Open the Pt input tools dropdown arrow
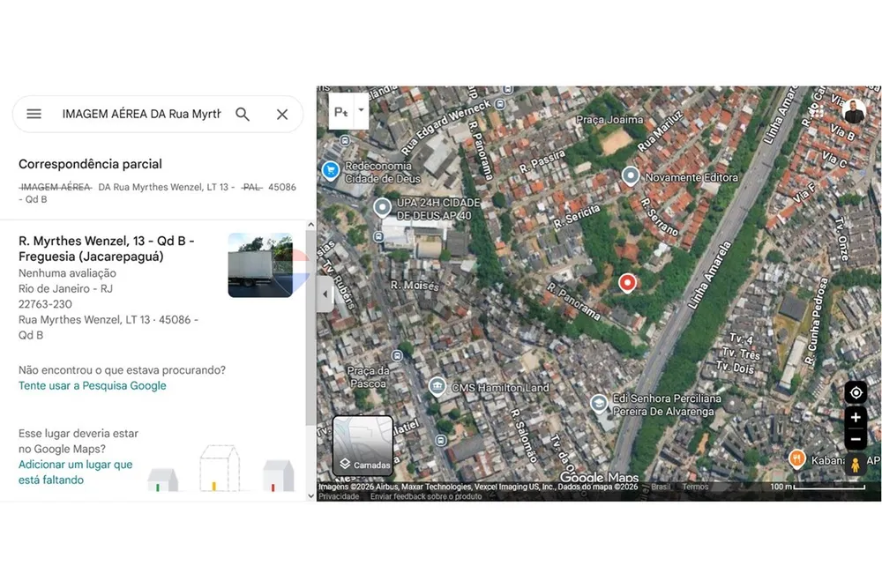The height and width of the screenshot is (588, 882). point(361,110)
